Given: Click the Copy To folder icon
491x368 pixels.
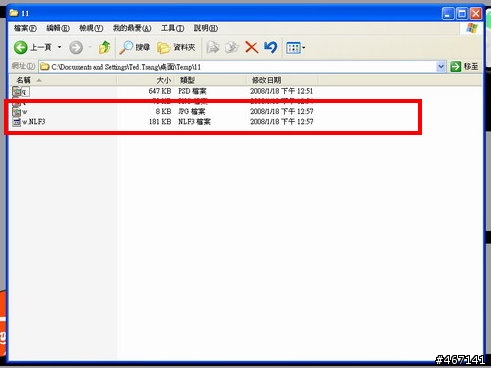Looking at the screenshot, I should [x=232, y=47].
